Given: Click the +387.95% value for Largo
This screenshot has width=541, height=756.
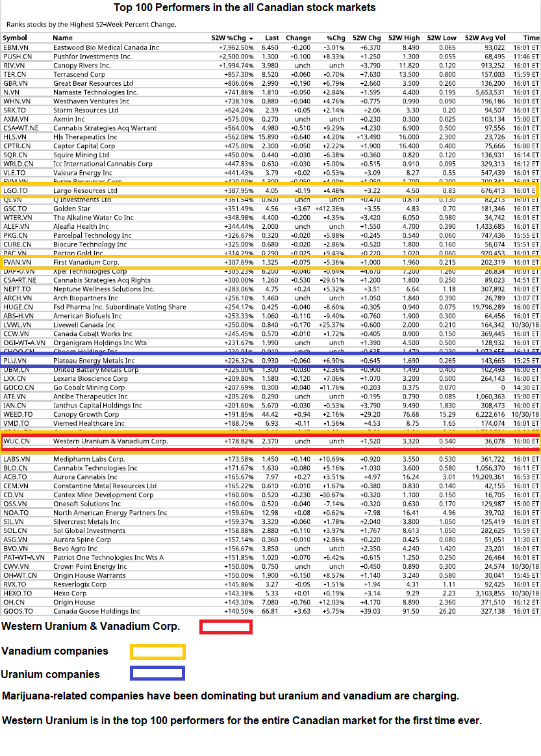Looking at the screenshot, I should click(239, 190).
